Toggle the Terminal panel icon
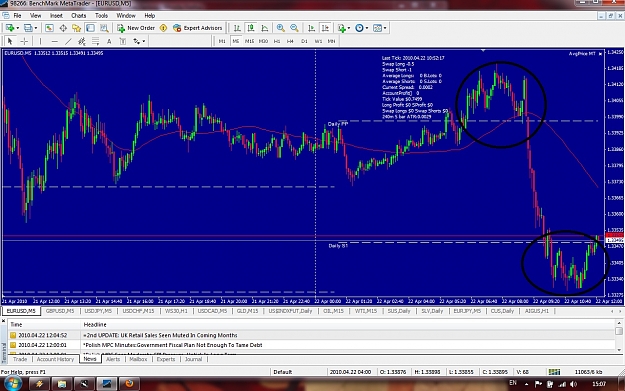 (90, 28)
